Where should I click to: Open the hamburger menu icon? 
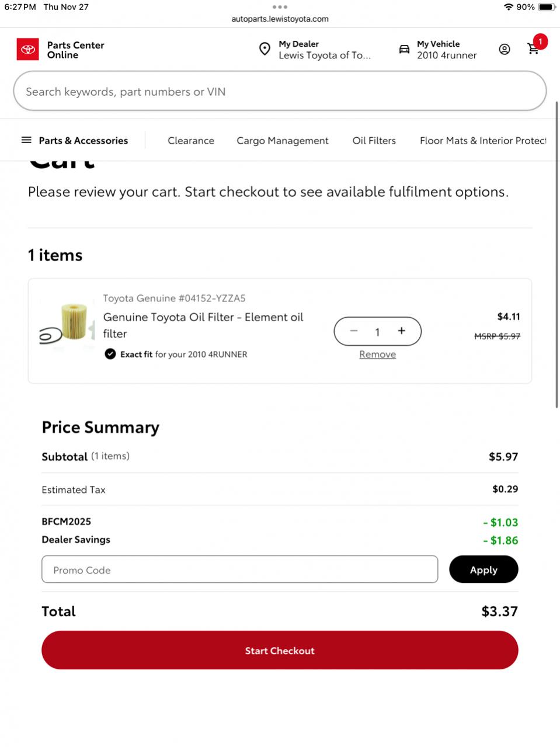26,140
